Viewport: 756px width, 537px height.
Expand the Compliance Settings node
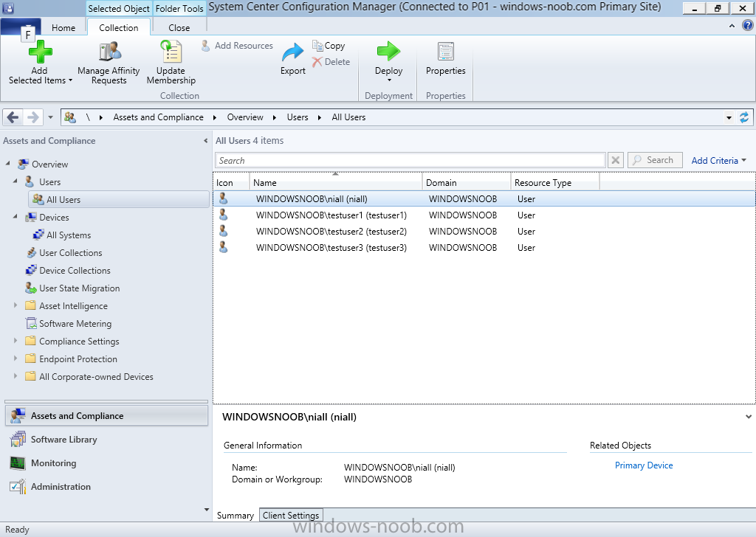[x=16, y=341]
